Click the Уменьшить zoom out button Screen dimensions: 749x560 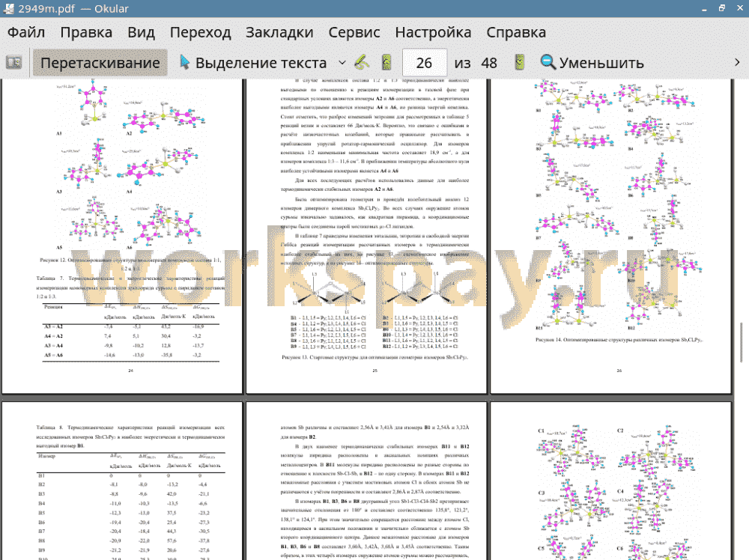point(592,63)
